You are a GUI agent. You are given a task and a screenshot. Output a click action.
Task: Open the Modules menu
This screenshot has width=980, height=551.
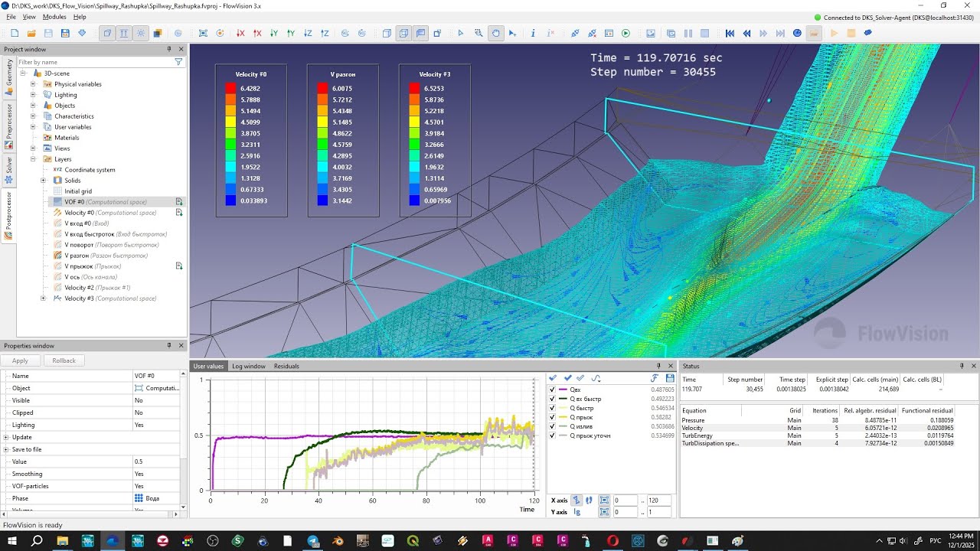point(54,16)
